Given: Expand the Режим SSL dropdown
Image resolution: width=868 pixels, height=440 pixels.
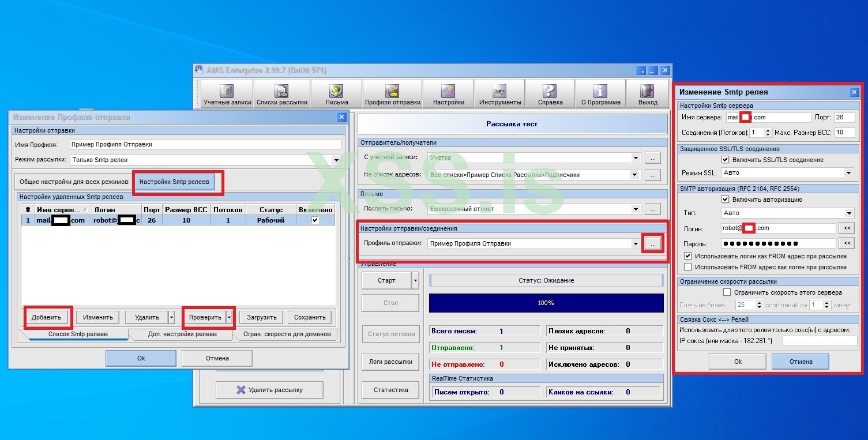Looking at the screenshot, I should (848, 172).
